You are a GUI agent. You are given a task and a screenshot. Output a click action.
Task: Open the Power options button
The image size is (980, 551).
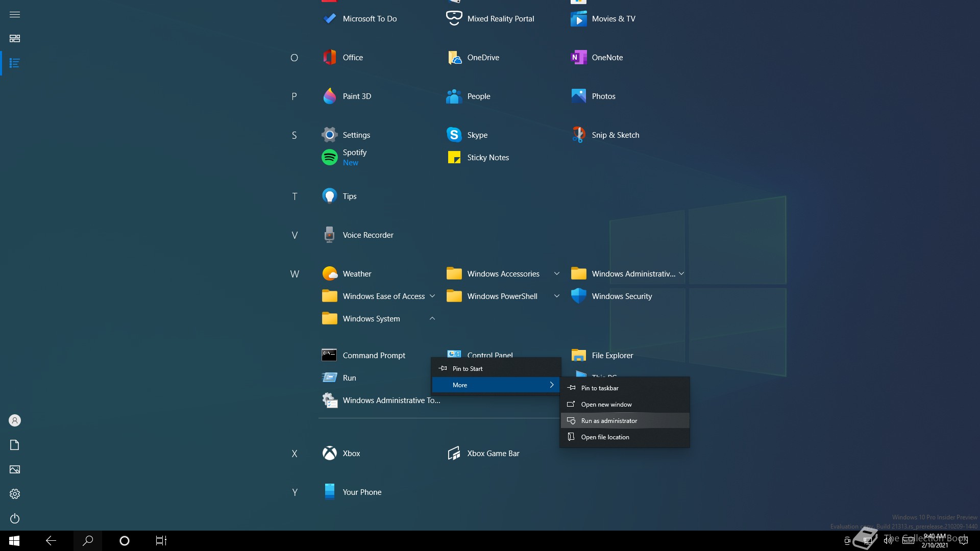[15, 518]
